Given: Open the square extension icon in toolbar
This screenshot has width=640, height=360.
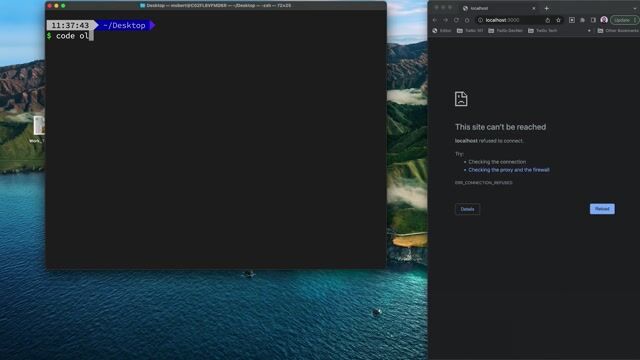Looking at the screenshot, I should coord(572,20).
